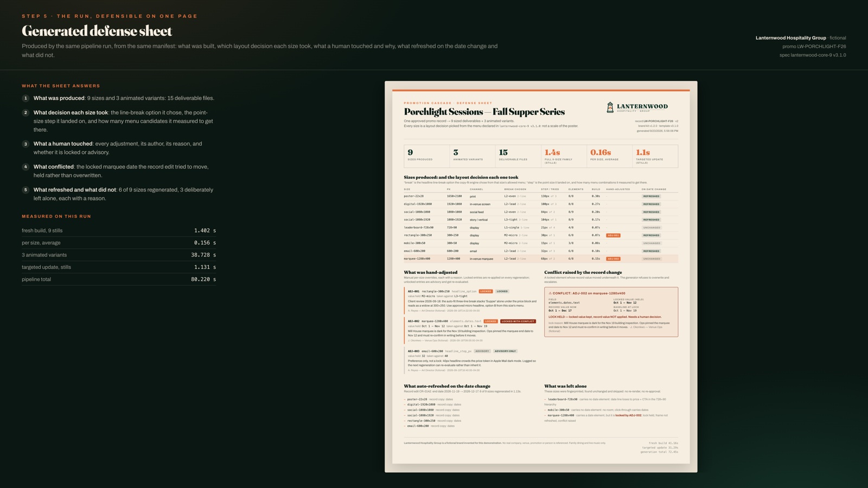Click the LOCKED-WITH-CONFLICT tag on ADJ-002
868x488 pixels.
point(518,321)
